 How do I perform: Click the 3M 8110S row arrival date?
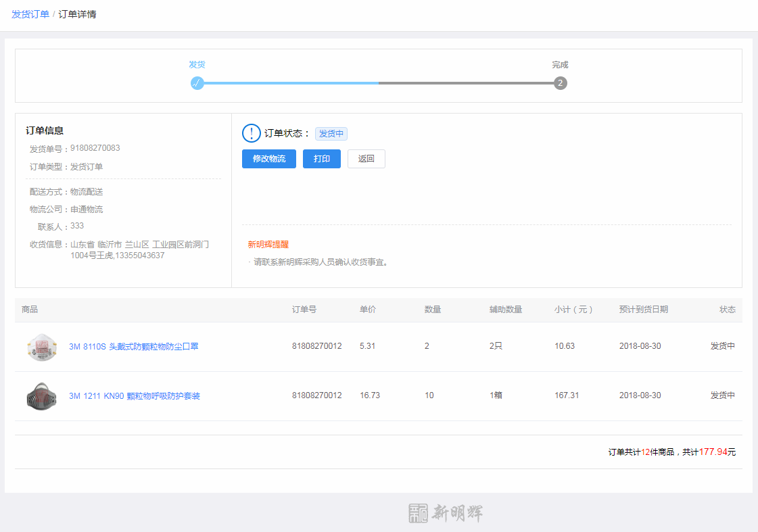click(x=640, y=346)
